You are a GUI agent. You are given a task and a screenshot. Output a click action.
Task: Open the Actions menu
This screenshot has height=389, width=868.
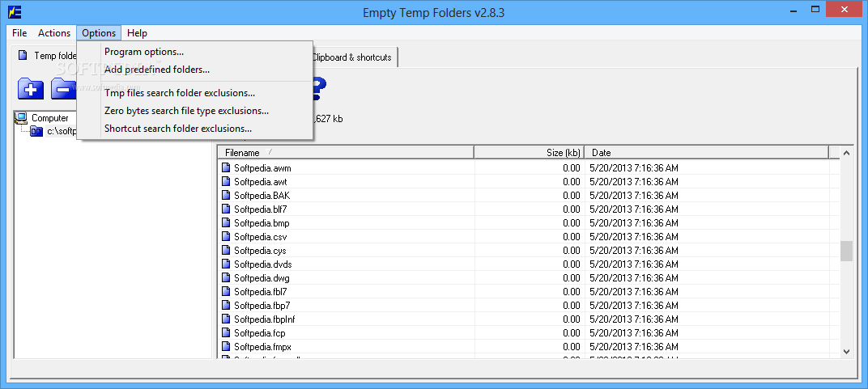[x=54, y=33]
